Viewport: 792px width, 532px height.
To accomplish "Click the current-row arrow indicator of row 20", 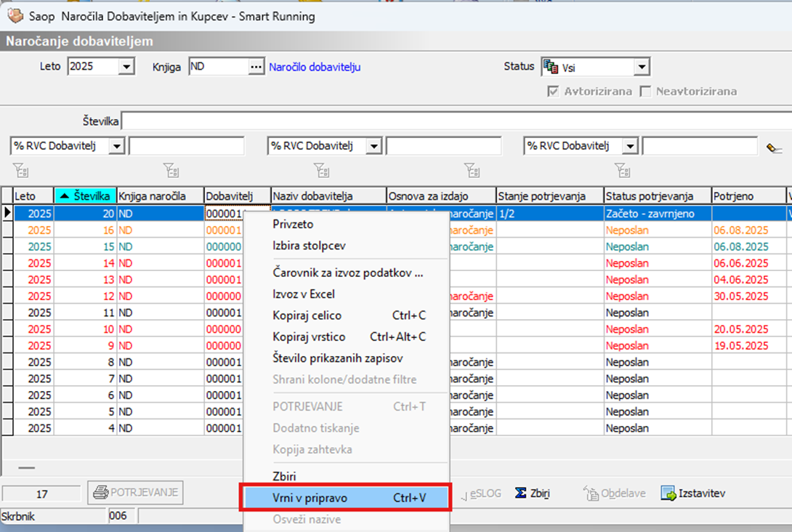I will 7,213.
